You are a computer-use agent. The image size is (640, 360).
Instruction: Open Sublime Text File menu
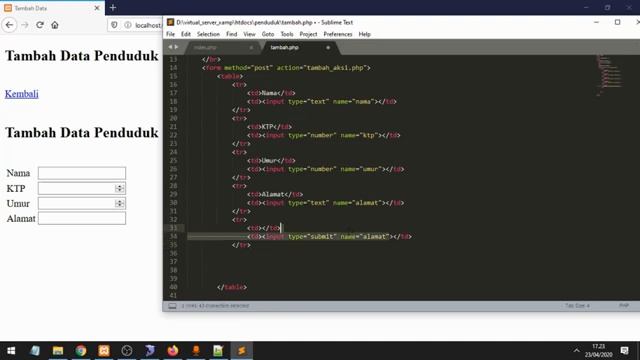point(170,34)
